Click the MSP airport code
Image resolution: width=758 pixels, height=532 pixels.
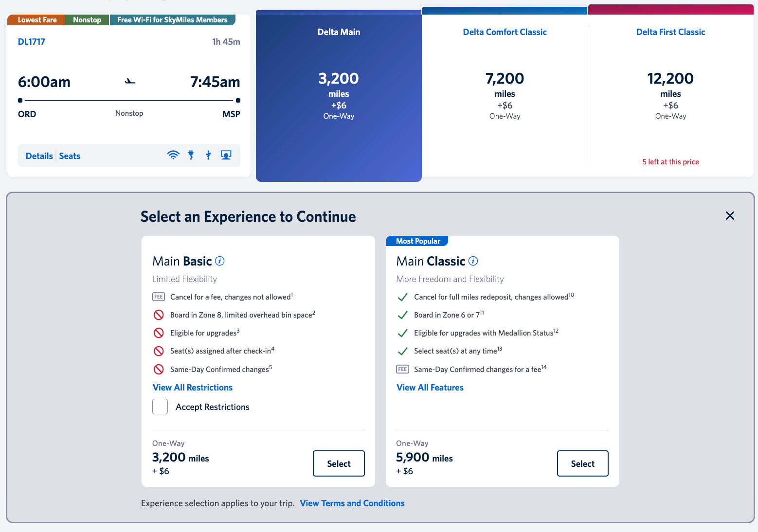231,114
